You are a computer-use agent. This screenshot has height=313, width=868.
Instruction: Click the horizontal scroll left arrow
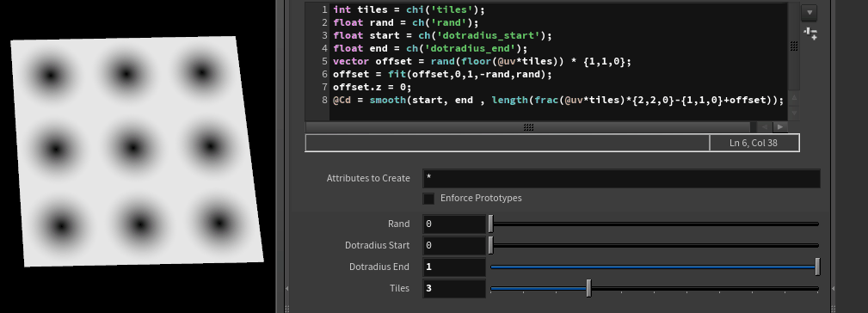tap(765, 127)
